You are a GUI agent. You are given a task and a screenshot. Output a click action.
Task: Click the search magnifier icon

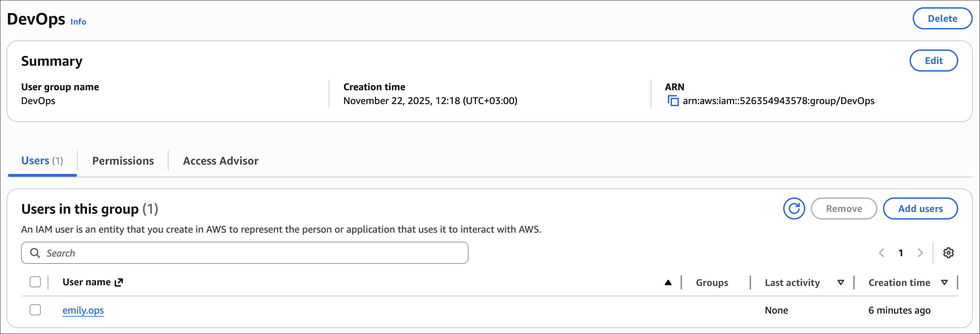pyautogui.click(x=35, y=253)
